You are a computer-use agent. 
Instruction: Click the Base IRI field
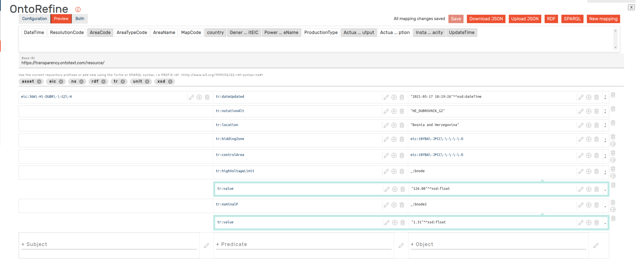[x=321, y=61]
